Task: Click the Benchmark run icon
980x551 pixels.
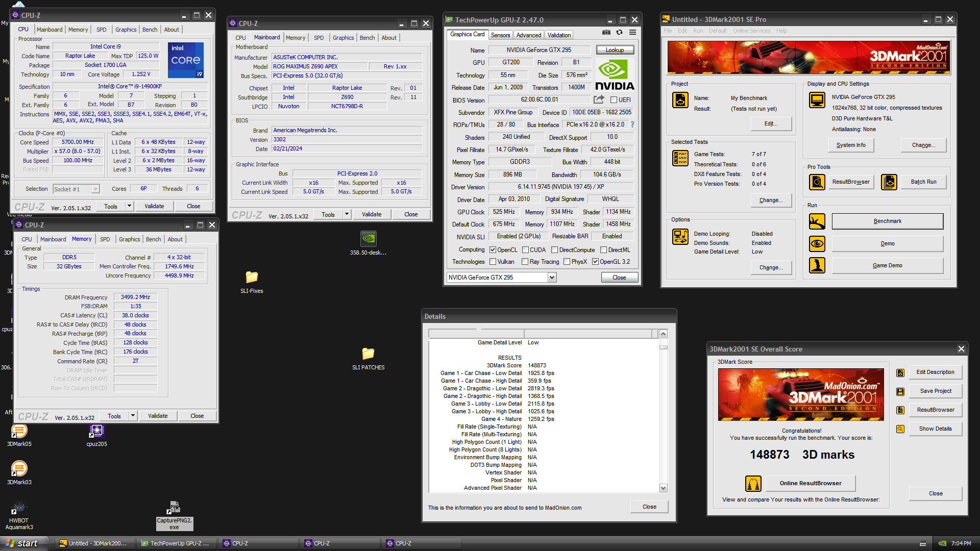Action: 817,221
